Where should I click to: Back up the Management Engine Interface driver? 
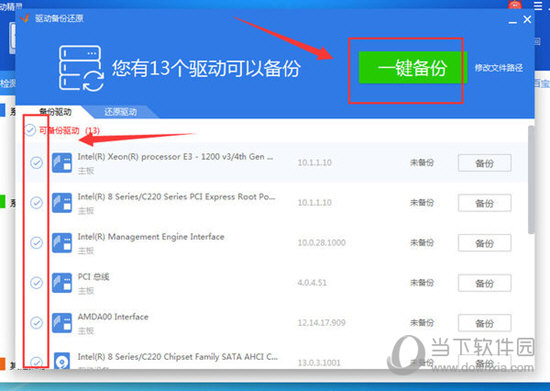point(484,243)
